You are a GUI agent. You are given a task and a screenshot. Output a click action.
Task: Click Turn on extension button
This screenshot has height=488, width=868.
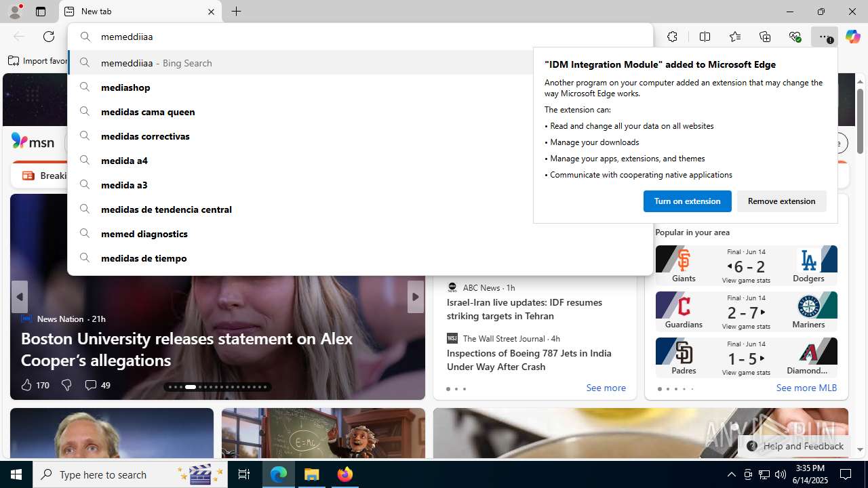pyautogui.click(x=687, y=201)
